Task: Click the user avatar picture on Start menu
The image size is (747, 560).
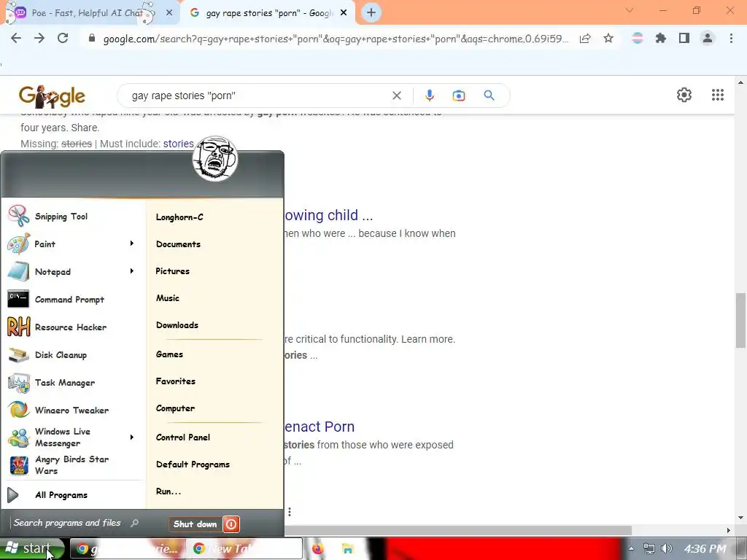Action: coord(215,158)
